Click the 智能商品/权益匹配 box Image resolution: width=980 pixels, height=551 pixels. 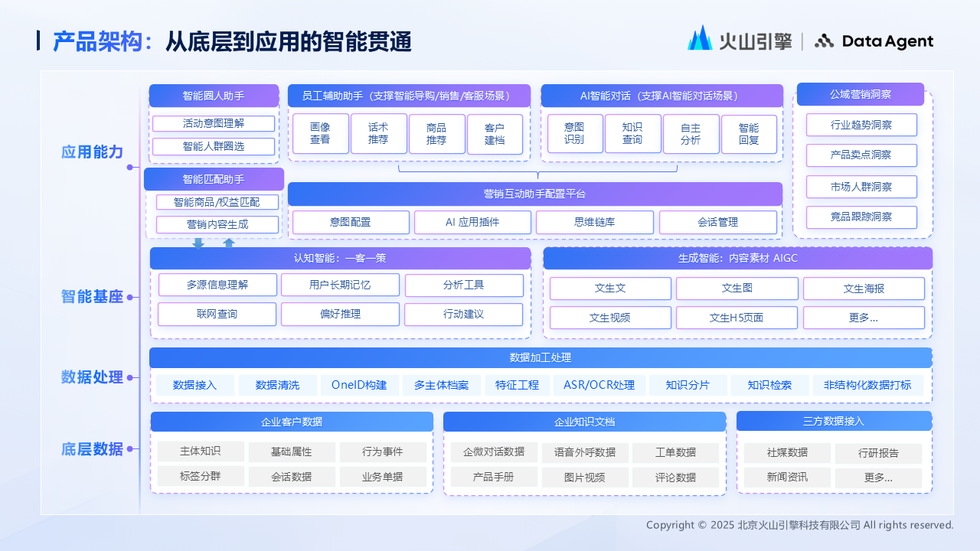[217, 202]
